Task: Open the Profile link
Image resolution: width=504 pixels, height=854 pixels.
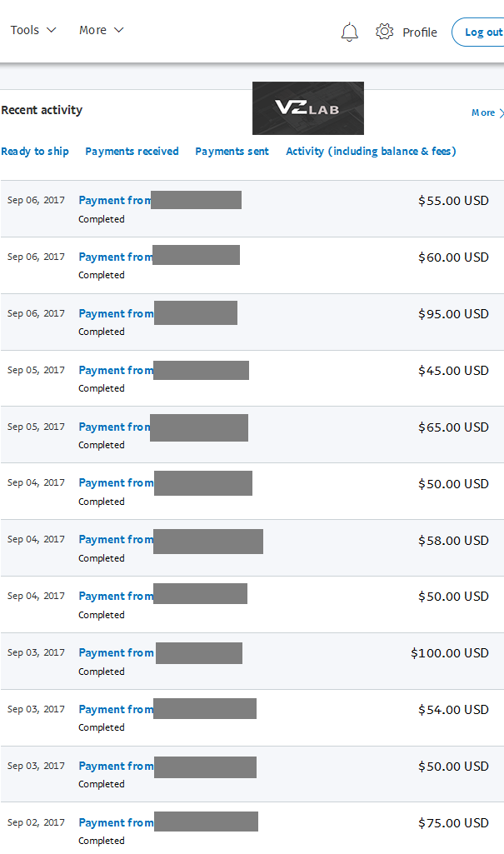Action: (x=420, y=32)
